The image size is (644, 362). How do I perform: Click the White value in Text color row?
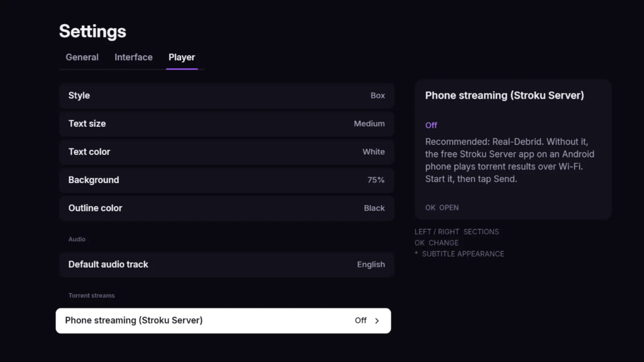(x=374, y=152)
